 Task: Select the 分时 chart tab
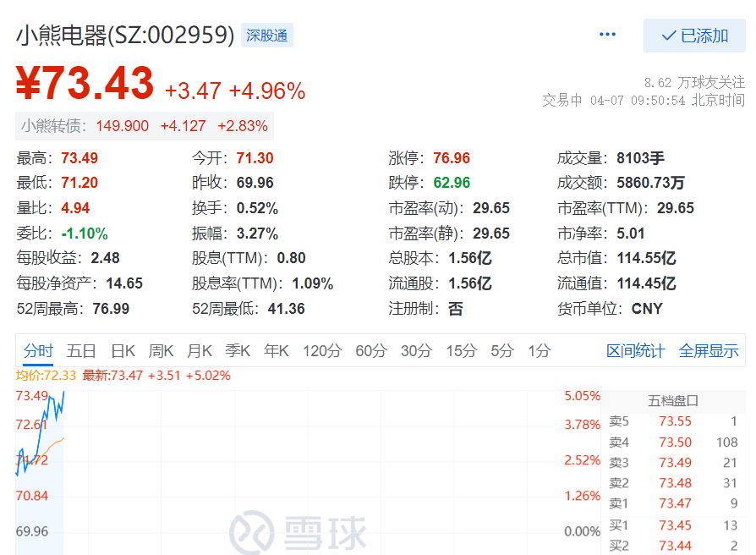tap(38, 350)
